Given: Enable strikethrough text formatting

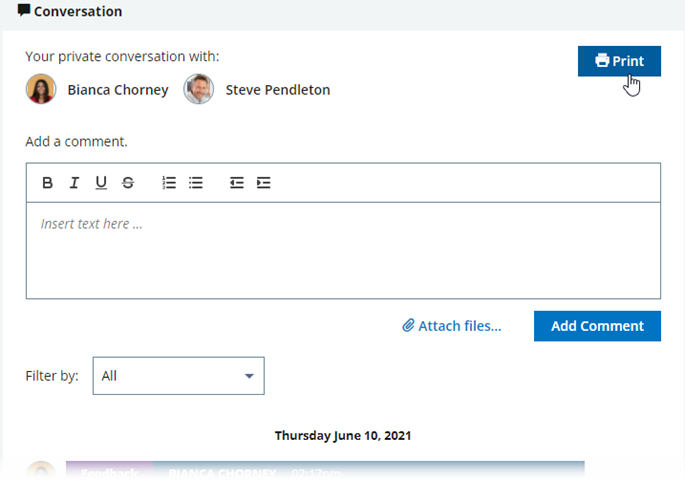Looking at the screenshot, I should coord(128,183).
